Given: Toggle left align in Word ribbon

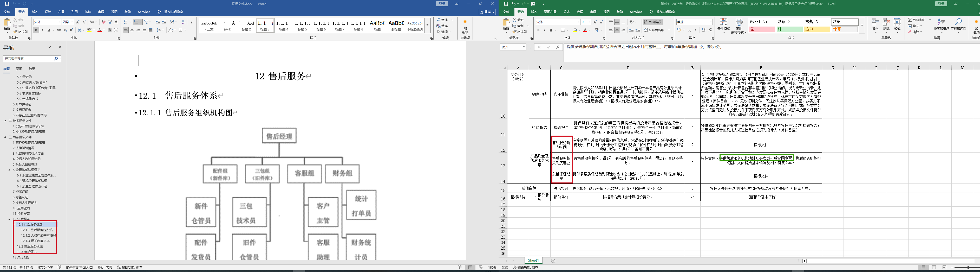Looking at the screenshot, I should click(126, 30).
